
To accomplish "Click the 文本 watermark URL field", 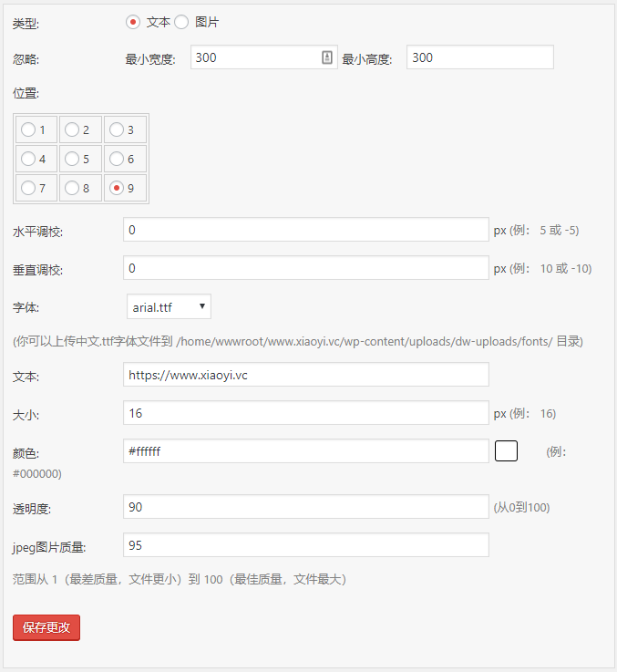I will pos(305,375).
